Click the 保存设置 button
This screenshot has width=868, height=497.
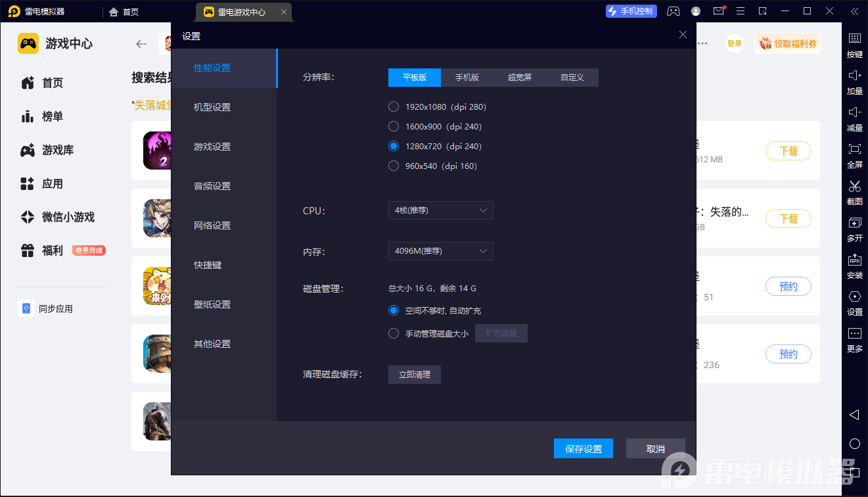point(583,448)
